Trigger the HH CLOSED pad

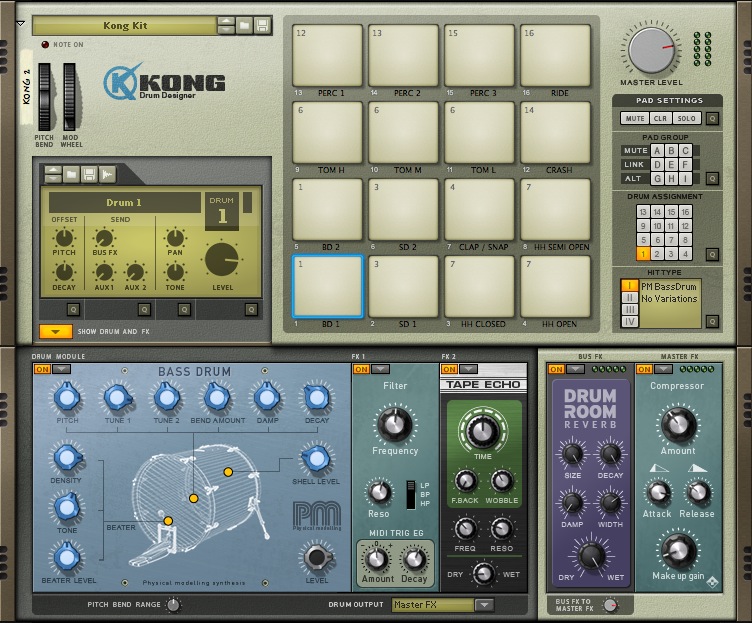click(479, 286)
